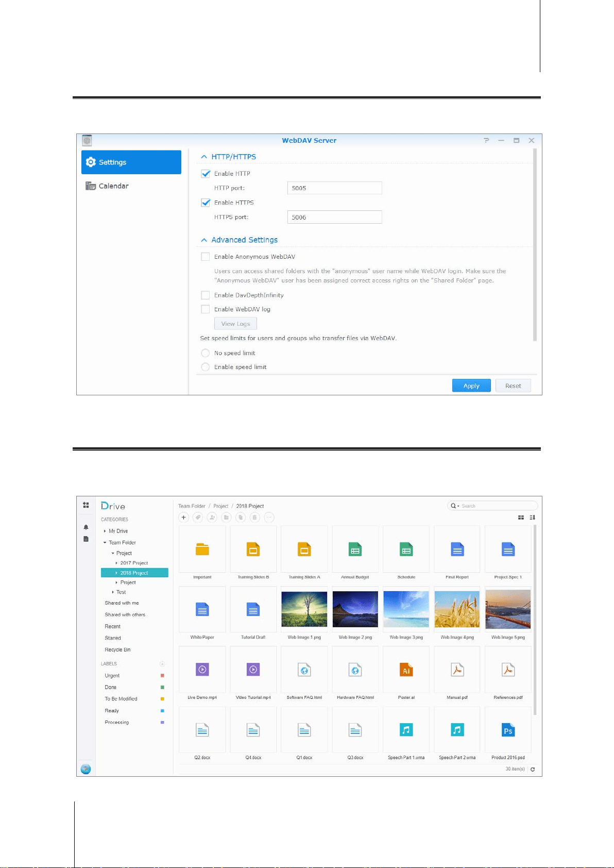
Task: Switch to thumbnail grid view icon
Action: 521,518
